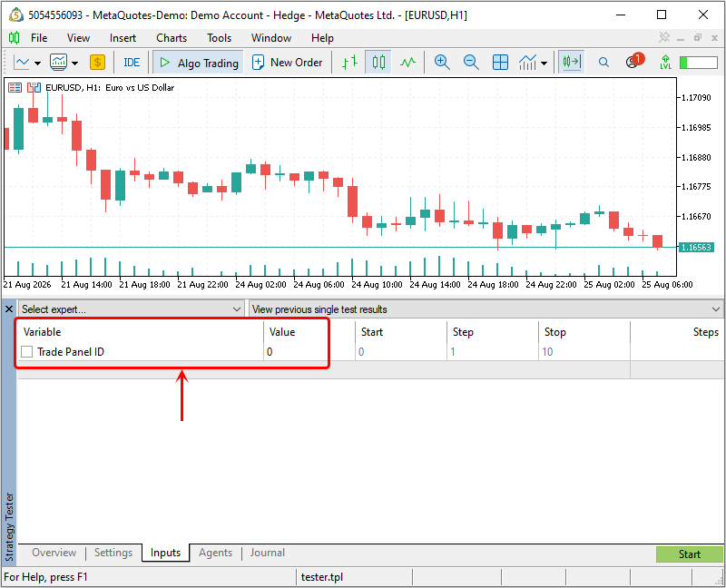The height and width of the screenshot is (588, 726).
Task: Select the Inputs tab
Action: click(x=166, y=553)
